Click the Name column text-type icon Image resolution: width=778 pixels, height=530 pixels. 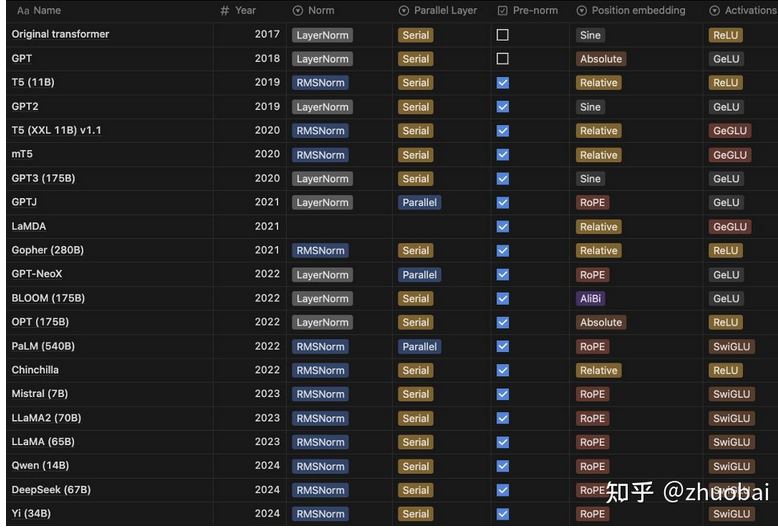23,10
